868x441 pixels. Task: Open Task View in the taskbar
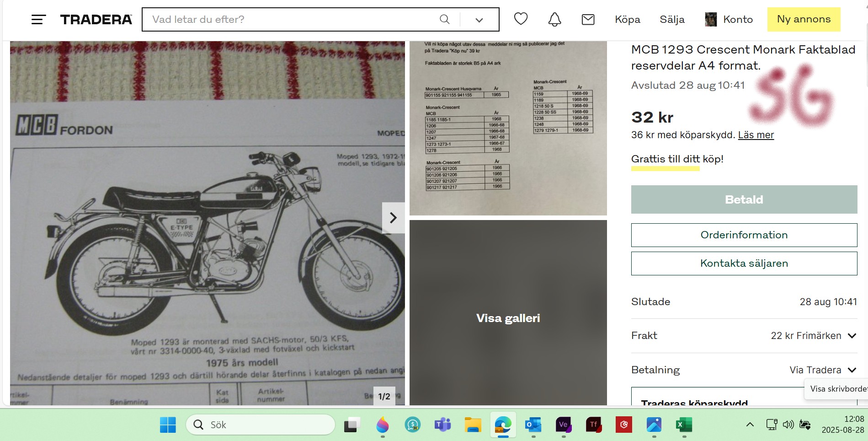(x=352, y=425)
